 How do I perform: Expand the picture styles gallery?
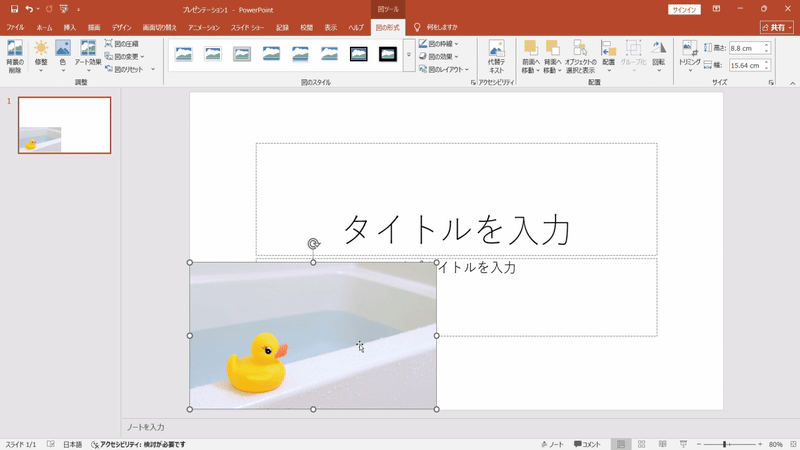point(409,55)
